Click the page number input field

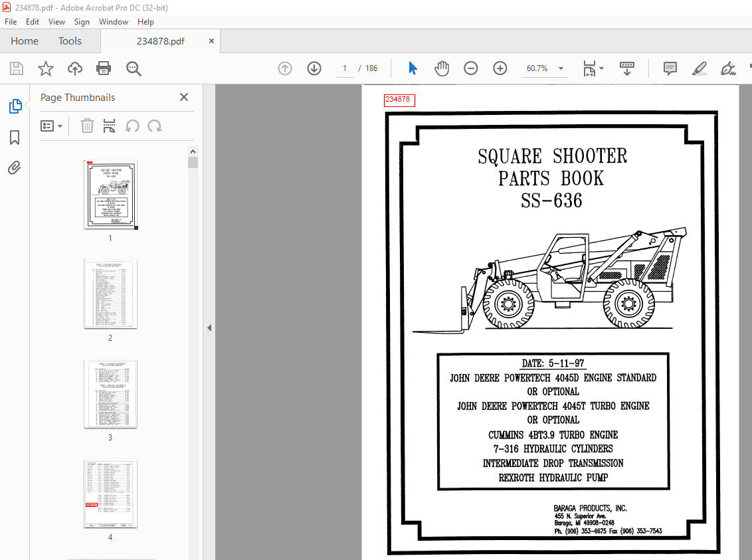344,68
